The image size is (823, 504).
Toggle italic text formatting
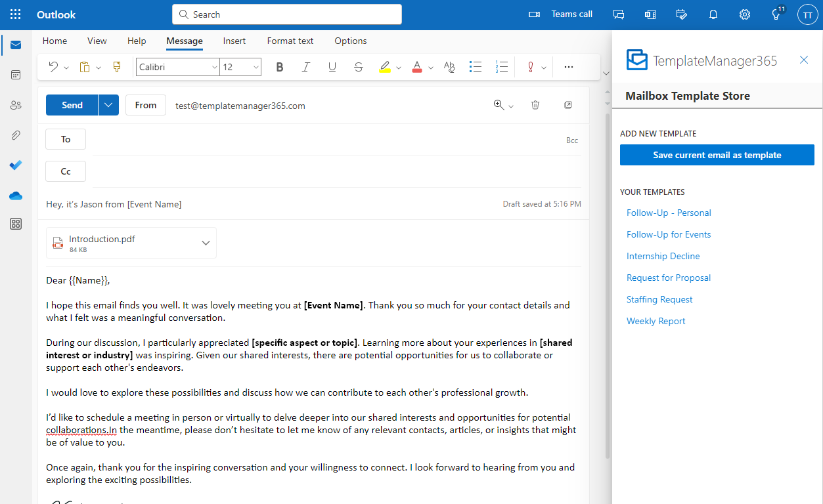click(305, 67)
